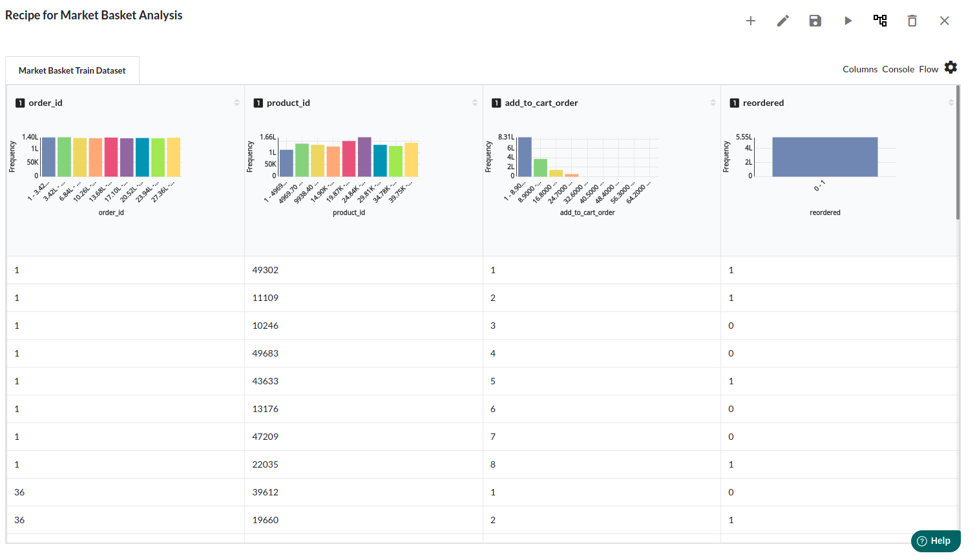Image resolution: width=977 pixels, height=560 pixels.
Task: Open the Console view
Action: (898, 69)
